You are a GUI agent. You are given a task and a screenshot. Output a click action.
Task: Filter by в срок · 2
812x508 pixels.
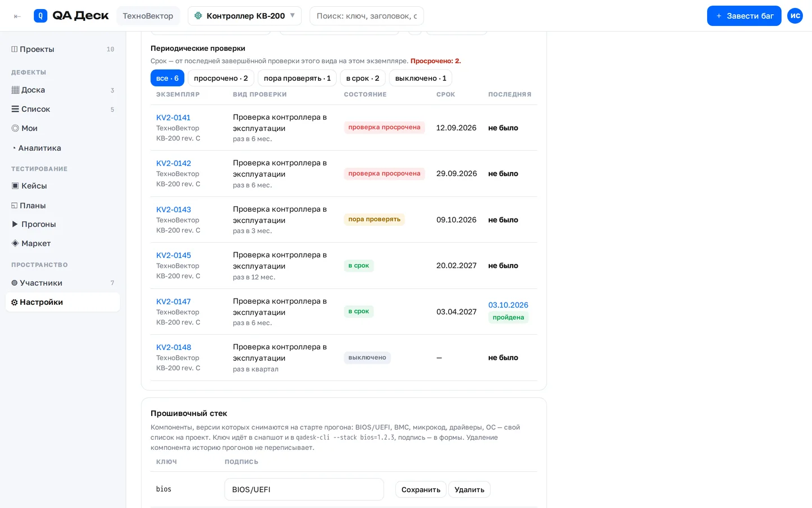coord(363,78)
